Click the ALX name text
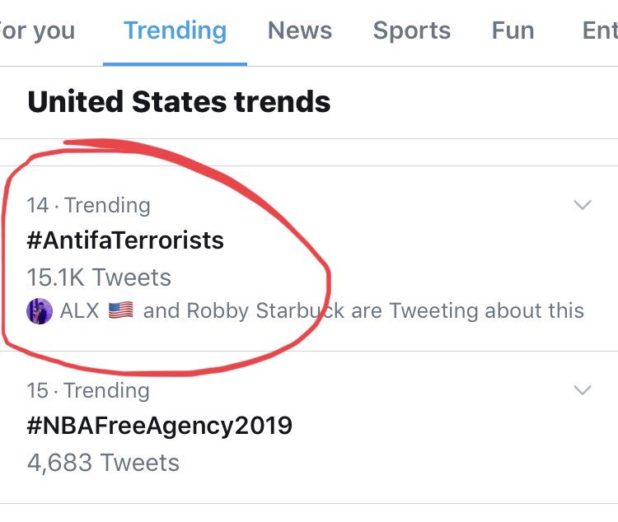 point(79,310)
